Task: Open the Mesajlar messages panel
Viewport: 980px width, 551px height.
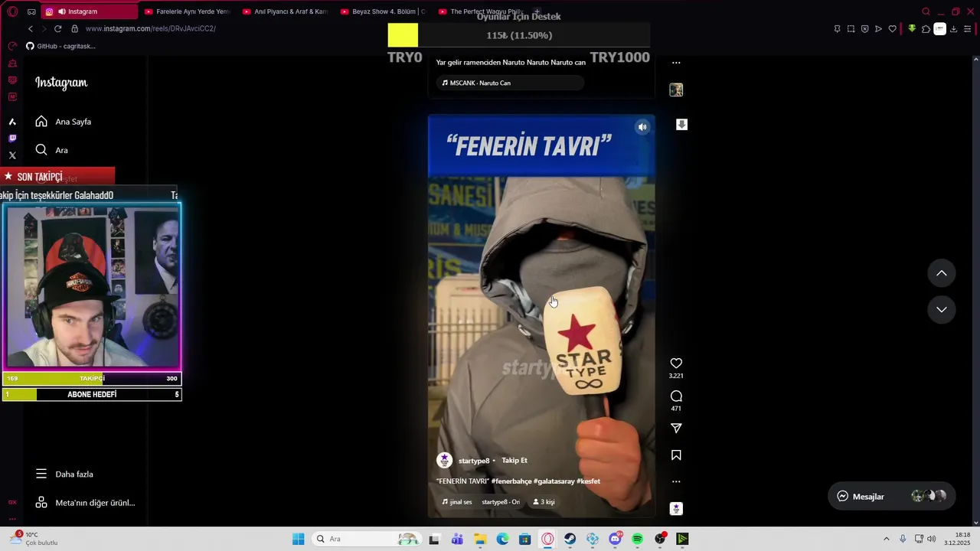Action: tap(891, 496)
